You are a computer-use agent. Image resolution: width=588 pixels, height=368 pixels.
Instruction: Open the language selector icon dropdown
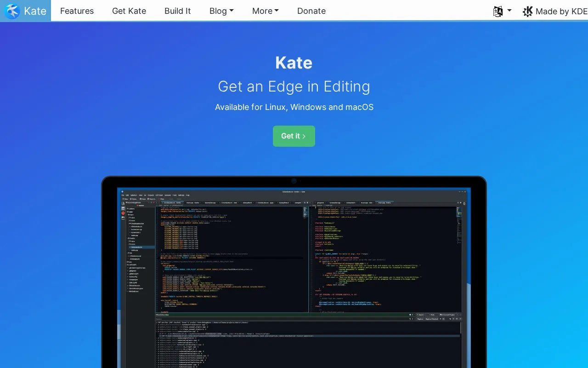click(x=502, y=11)
